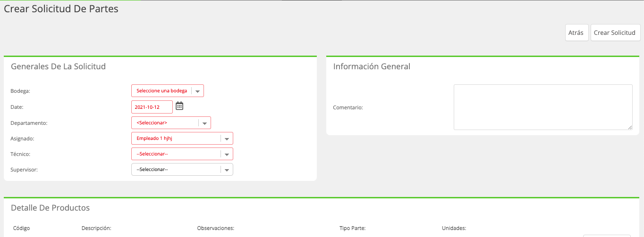644x237 pixels.
Task: Open the calendar date picker icon
Action: (179, 106)
